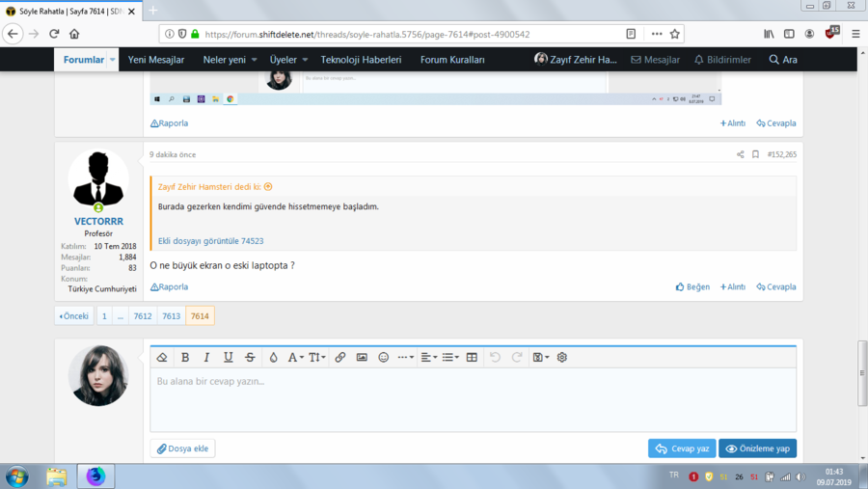Go to previous page with Önceki
The width and height of the screenshot is (868, 489).
tap(73, 316)
